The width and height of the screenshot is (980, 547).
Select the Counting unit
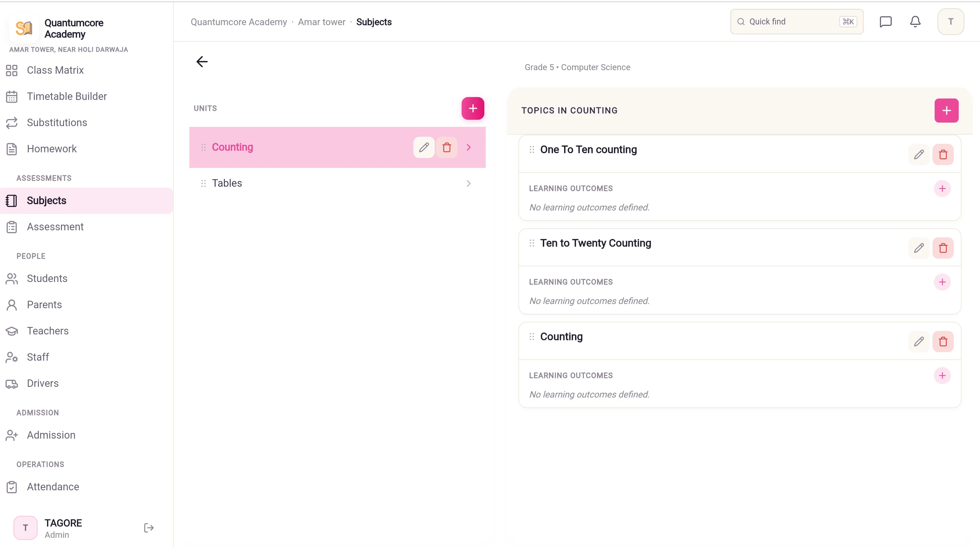(338, 147)
